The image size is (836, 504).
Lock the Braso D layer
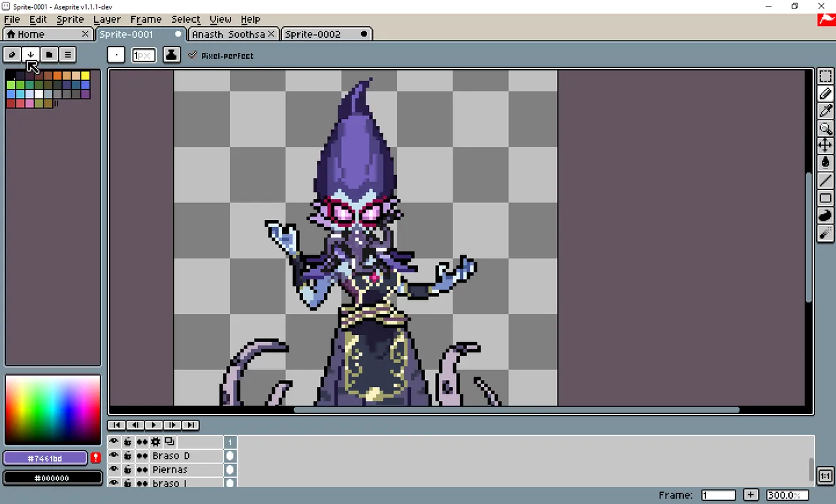(128, 456)
